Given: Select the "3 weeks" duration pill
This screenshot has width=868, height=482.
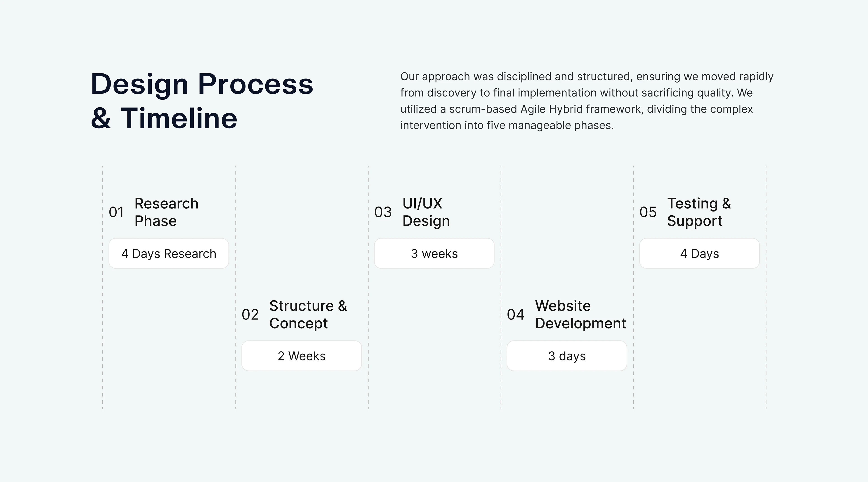Looking at the screenshot, I should tap(434, 254).
